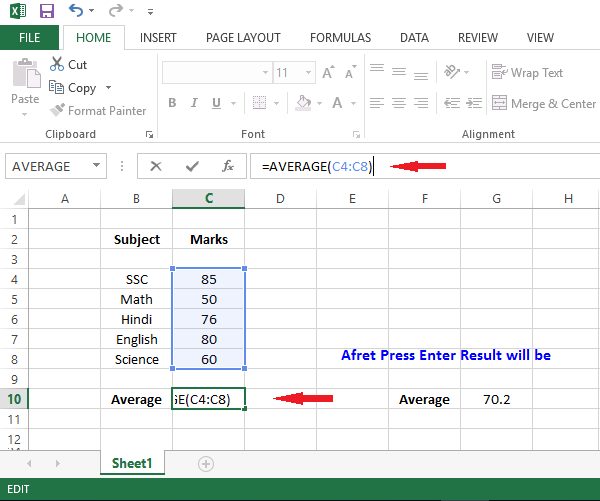Click the Center alignment icon
Screen dimensions: 600x501
click(x=399, y=103)
